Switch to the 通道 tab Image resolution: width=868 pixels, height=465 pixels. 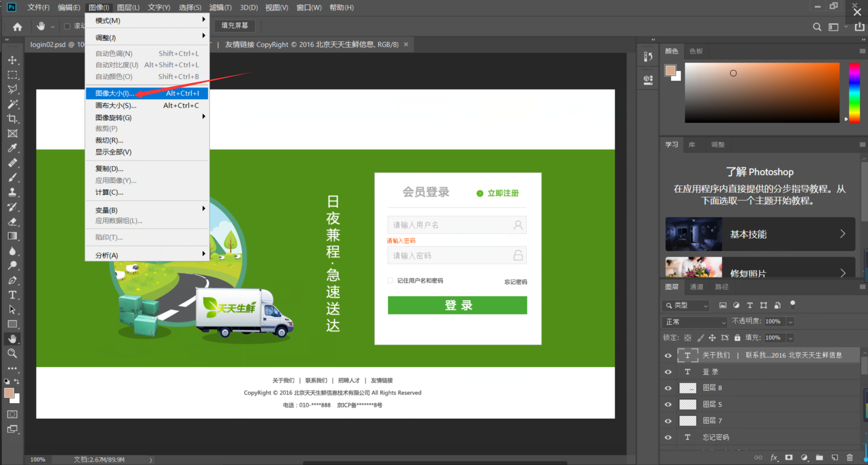[x=697, y=287]
